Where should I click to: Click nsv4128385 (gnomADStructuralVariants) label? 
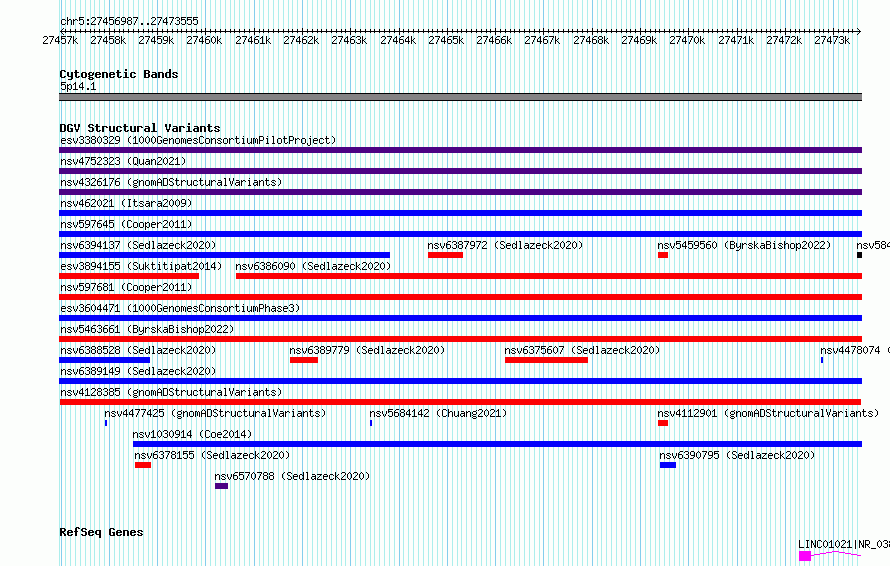pos(171,392)
